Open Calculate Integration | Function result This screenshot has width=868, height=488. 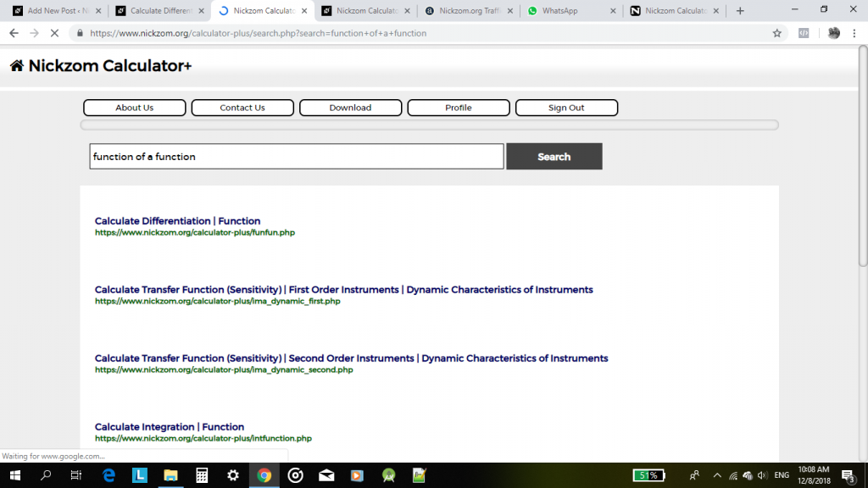coord(170,427)
